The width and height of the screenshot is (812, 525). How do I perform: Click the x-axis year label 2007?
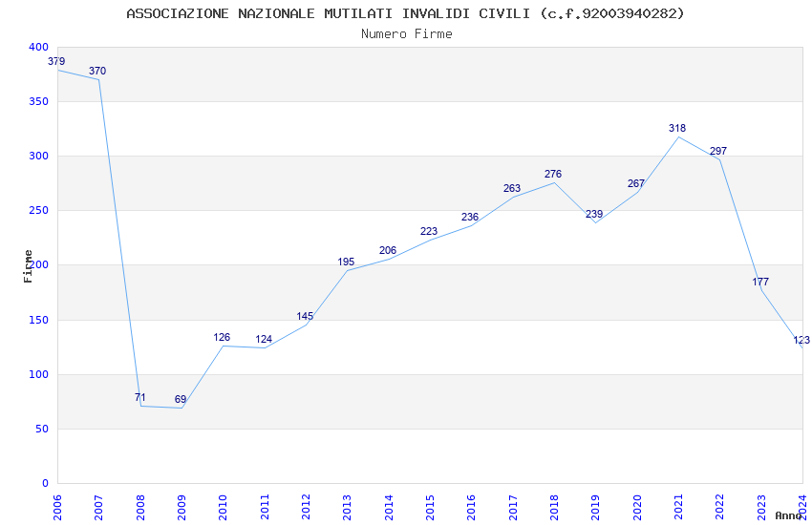pos(99,508)
